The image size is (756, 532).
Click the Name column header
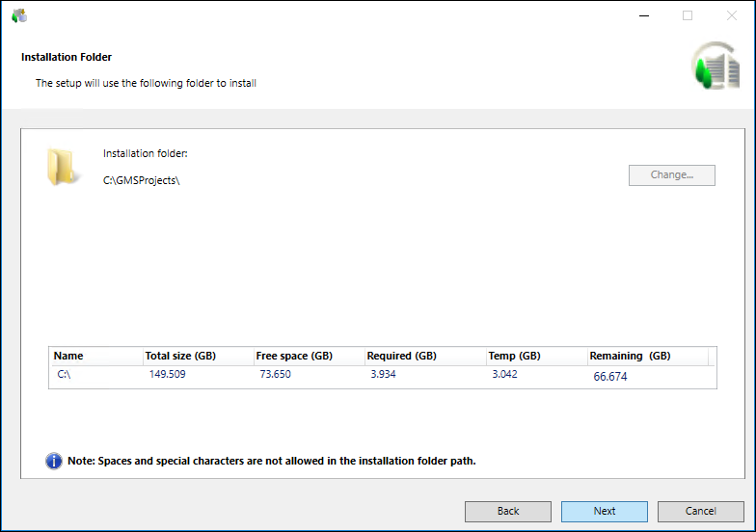coord(68,356)
